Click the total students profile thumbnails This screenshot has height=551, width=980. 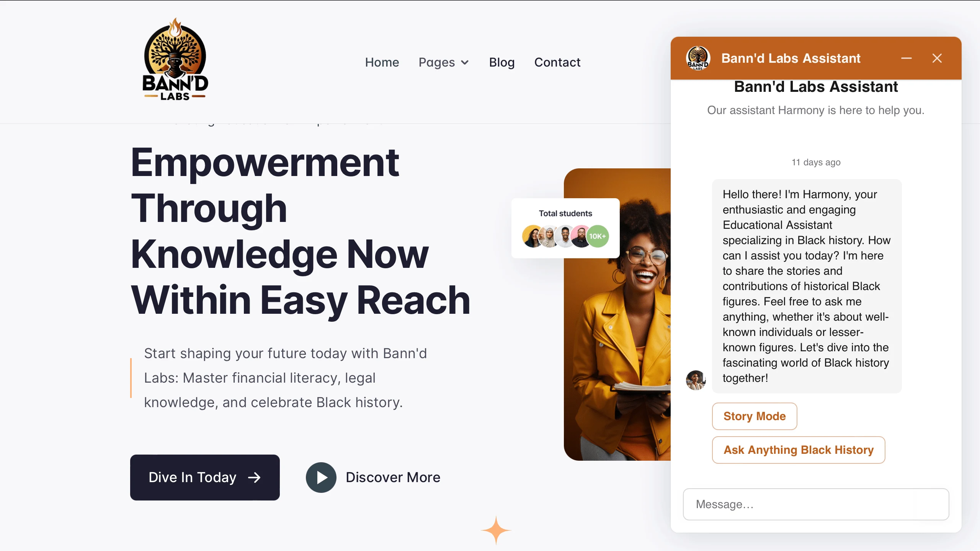pyautogui.click(x=565, y=236)
